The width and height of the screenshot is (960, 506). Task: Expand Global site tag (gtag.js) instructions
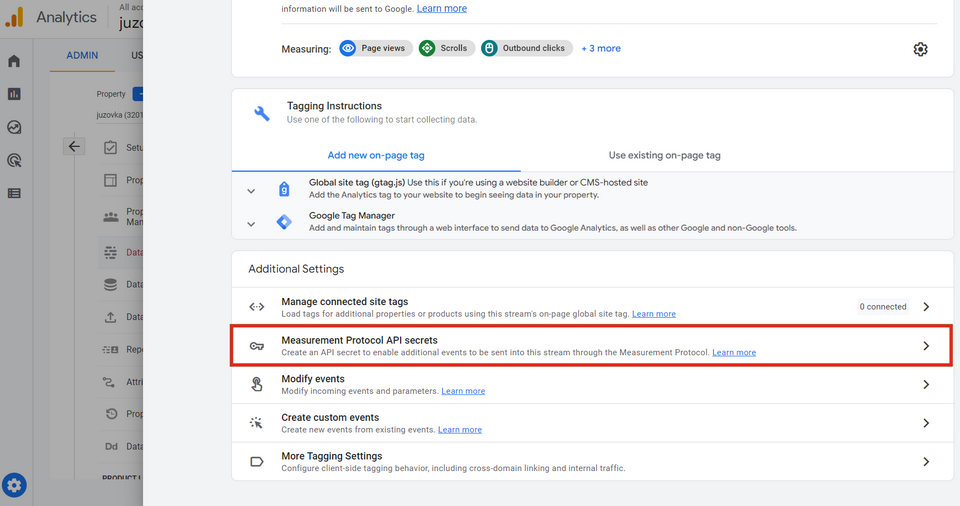pos(251,190)
